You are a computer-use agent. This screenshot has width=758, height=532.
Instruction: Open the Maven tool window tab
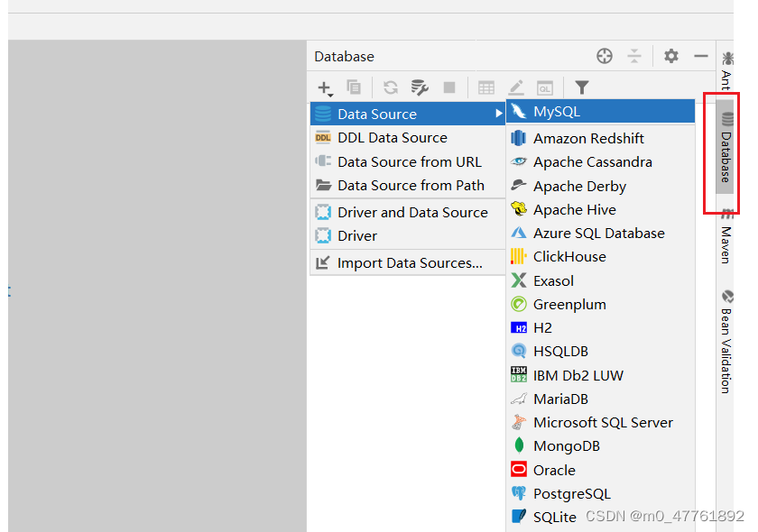click(726, 237)
